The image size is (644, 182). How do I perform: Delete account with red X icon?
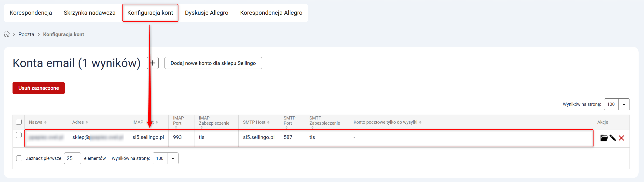[621, 138]
